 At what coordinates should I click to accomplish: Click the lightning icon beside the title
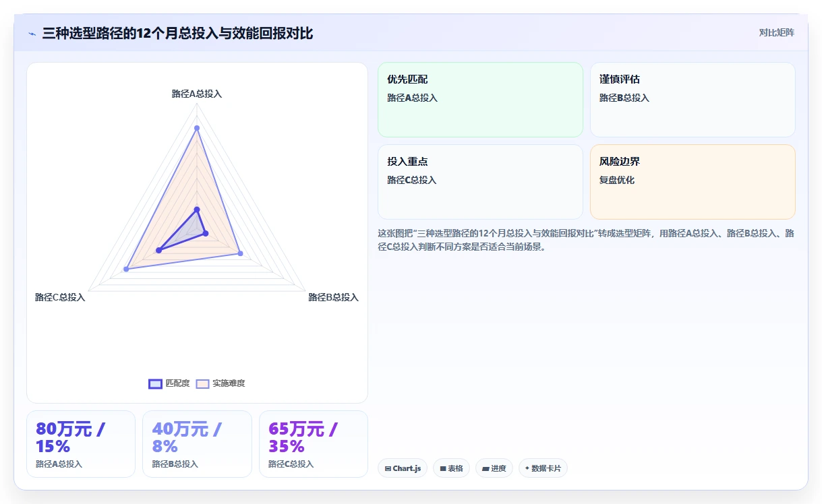32,34
